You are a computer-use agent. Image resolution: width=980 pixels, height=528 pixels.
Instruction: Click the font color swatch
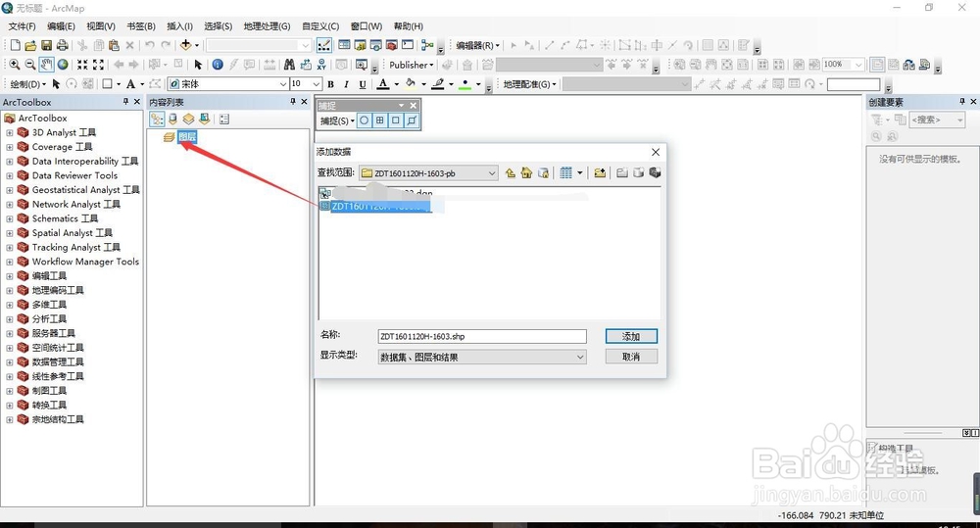383,84
